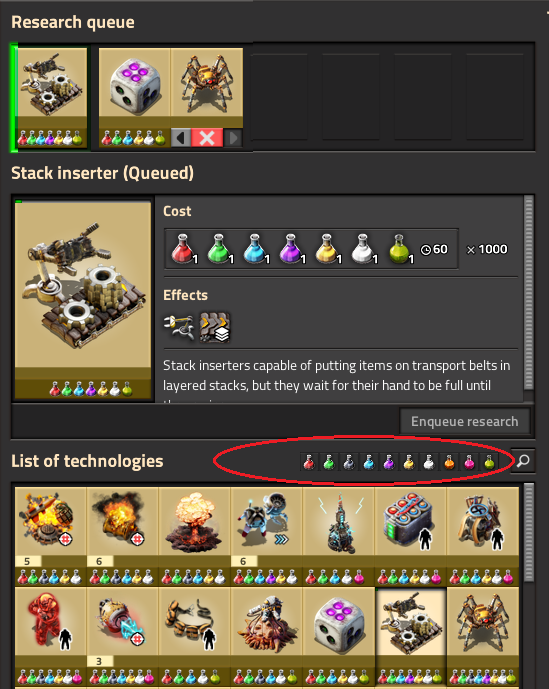
Task: Click the Enqueue research button
Action: point(465,421)
